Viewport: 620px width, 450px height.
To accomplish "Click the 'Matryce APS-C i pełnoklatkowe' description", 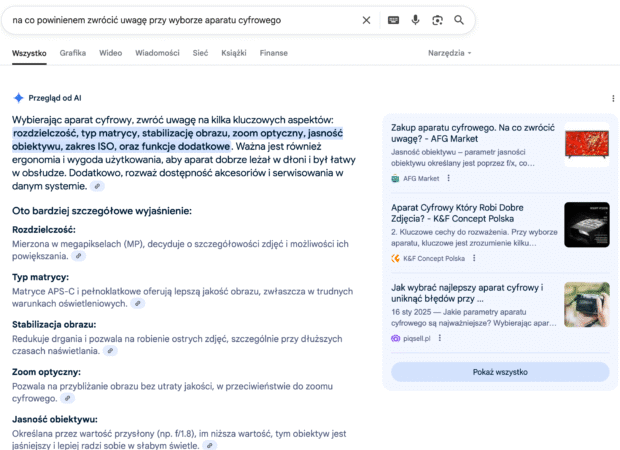I will click(x=182, y=297).
